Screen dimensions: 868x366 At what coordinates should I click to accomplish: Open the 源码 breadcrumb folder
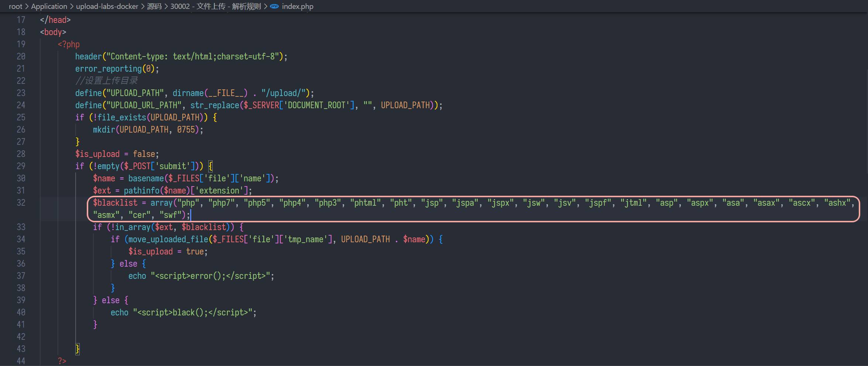[x=154, y=6]
